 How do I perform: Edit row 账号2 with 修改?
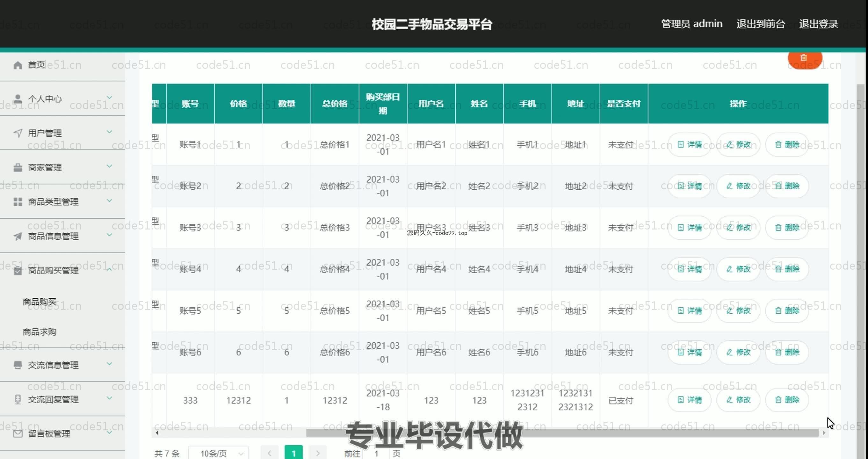pyautogui.click(x=738, y=186)
